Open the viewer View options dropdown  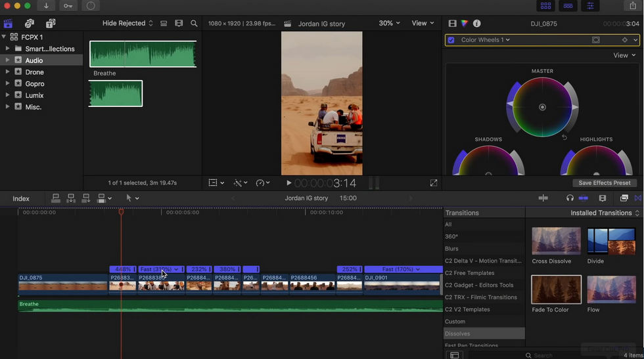(423, 24)
